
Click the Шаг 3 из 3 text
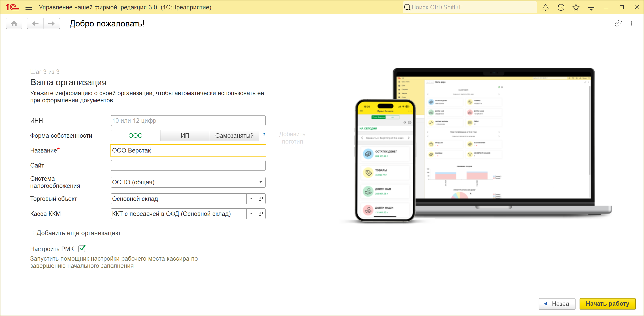click(x=45, y=72)
